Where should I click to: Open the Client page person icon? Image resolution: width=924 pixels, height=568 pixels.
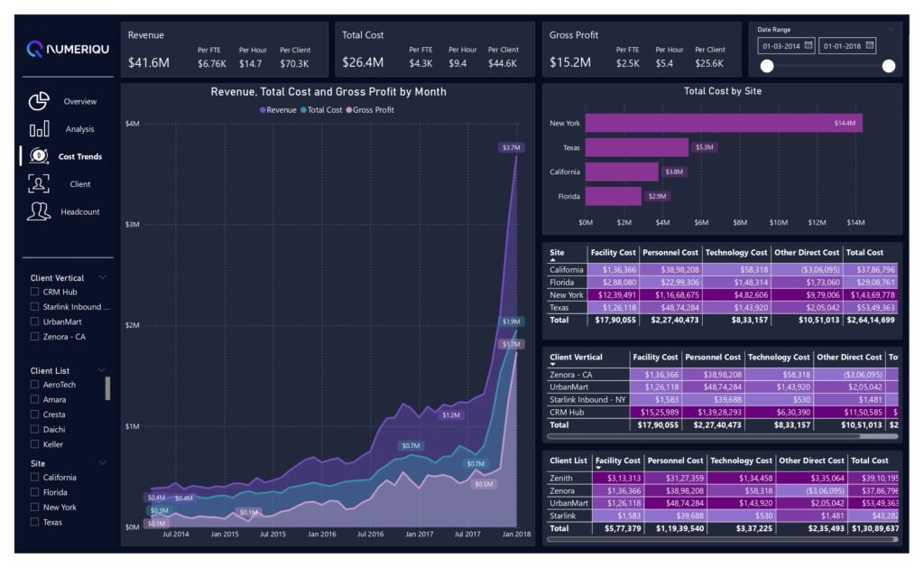(x=39, y=184)
